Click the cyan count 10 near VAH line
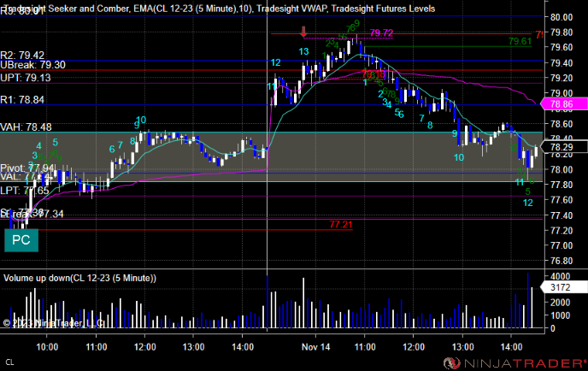This screenshot has height=371, width=588. 141,120
